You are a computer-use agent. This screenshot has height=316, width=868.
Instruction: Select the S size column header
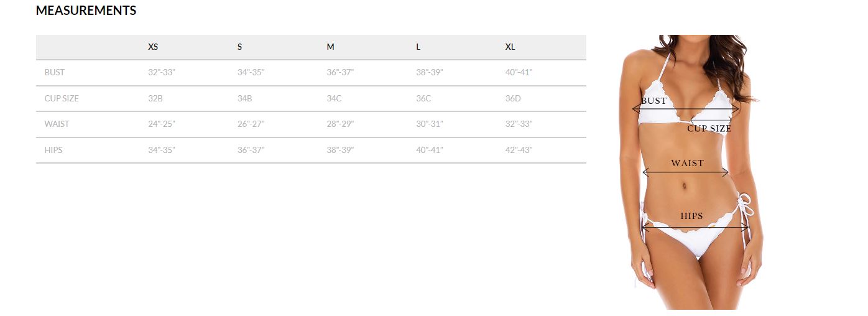(240, 47)
